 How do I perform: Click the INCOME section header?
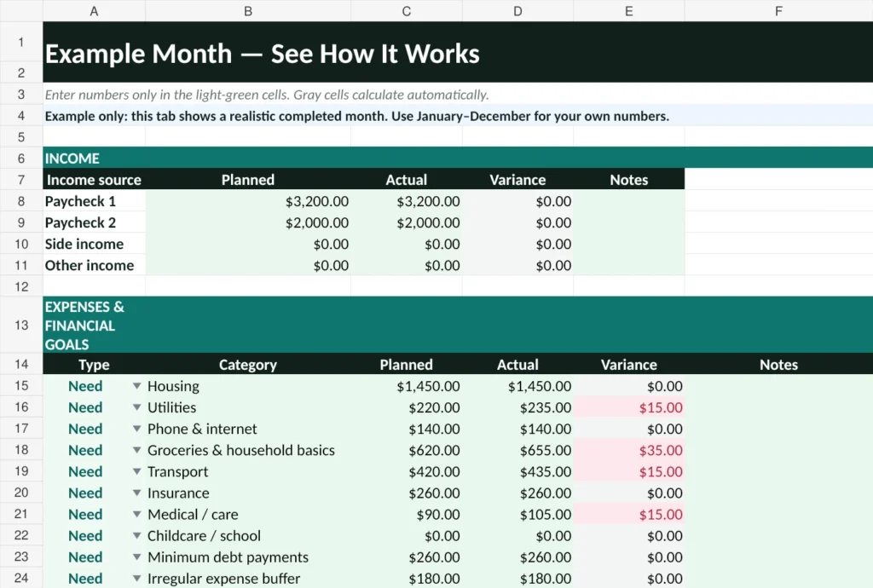[x=458, y=158]
